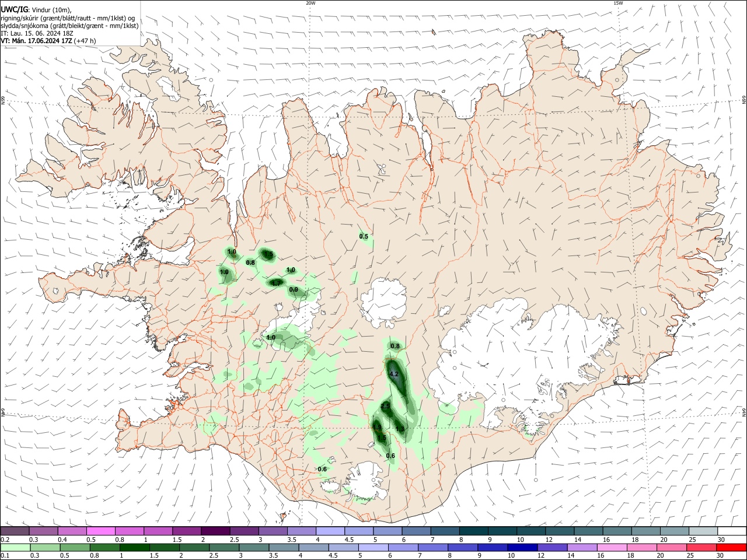Pick the navy blue swatch between 10 and 12, lower legend row

pyautogui.click(x=522, y=547)
